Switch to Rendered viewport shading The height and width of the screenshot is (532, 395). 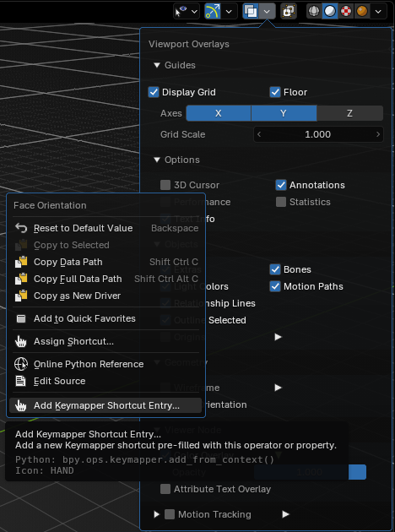pos(362,12)
